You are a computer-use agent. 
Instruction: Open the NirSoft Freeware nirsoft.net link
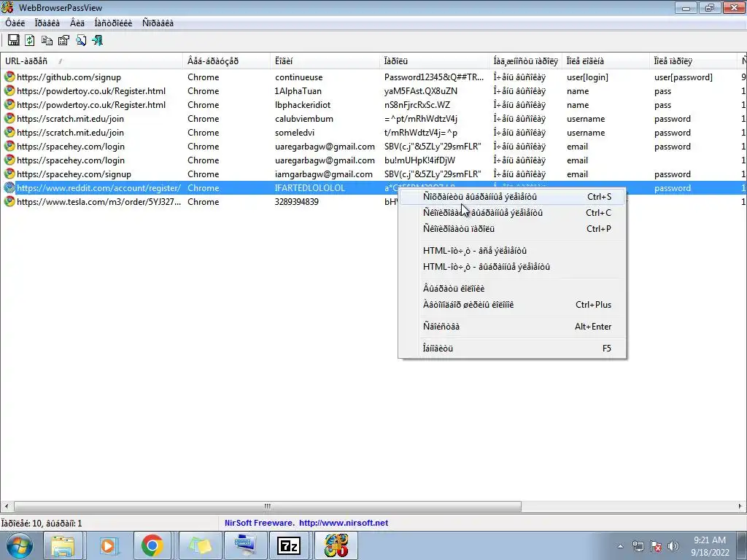(306, 523)
